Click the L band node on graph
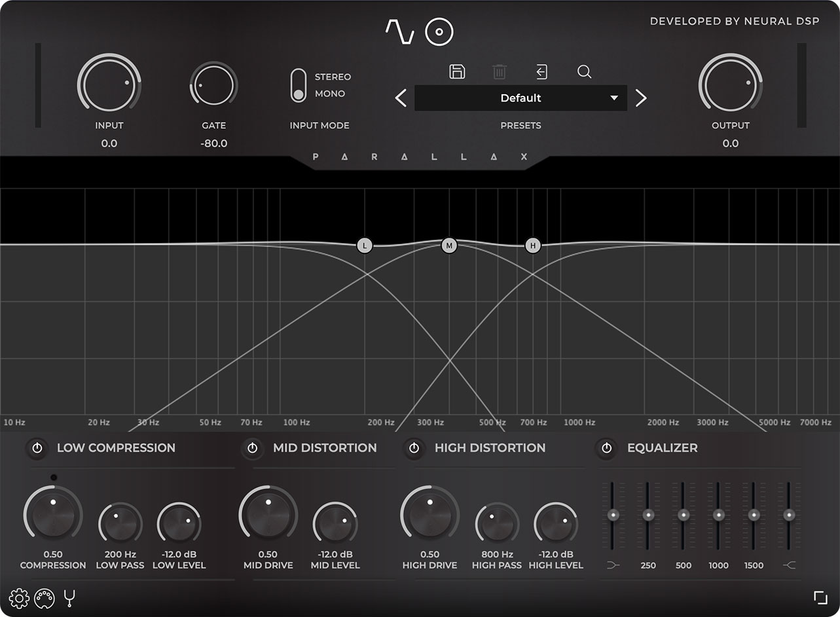Viewport: 840px width, 617px height. click(365, 246)
